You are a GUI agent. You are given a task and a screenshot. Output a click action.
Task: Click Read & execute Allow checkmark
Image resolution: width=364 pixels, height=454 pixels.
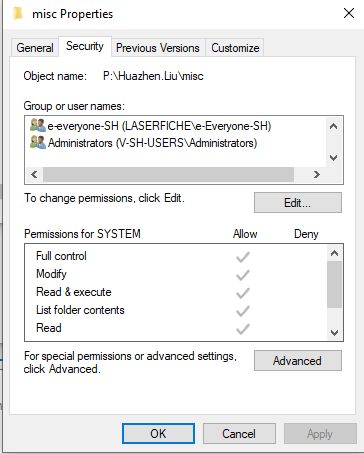[x=243, y=293]
